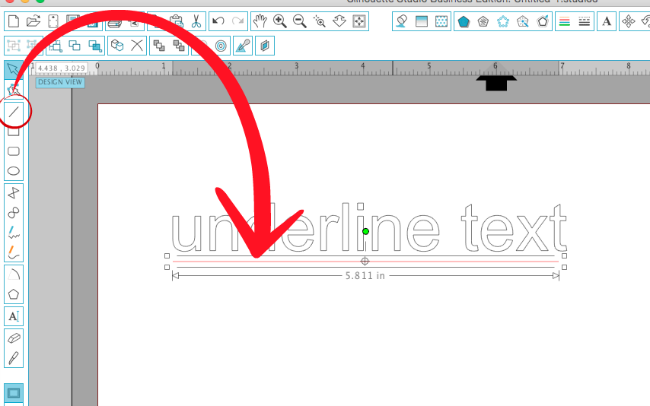
Task: Select the orange Smooth Freehand tool
Action: pyautogui.click(x=14, y=252)
